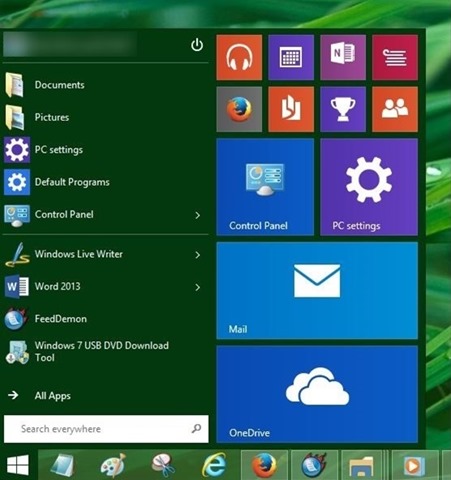Click the Search everywhere field
The height and width of the screenshot is (480, 451).
[x=106, y=429]
